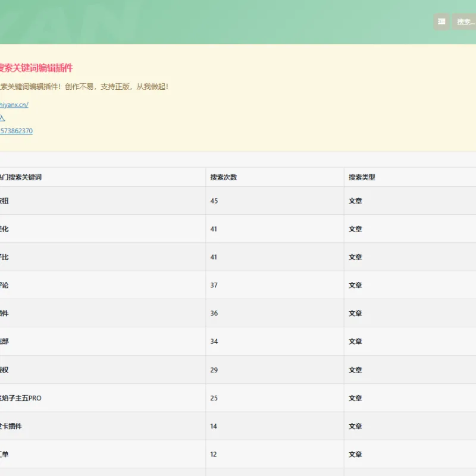This screenshot has height=476, width=476.
Task: Click 文章 in the row with count 14
Action: pyautogui.click(x=355, y=426)
